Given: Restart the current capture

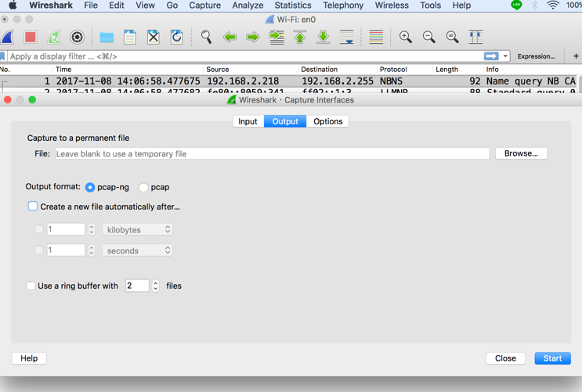Looking at the screenshot, I should 53,37.
